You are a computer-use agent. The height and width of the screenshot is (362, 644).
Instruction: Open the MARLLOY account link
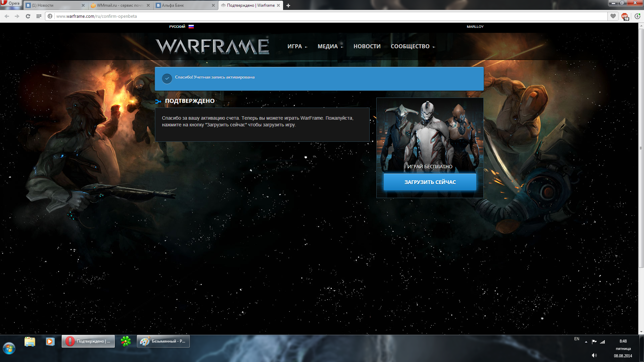(475, 26)
